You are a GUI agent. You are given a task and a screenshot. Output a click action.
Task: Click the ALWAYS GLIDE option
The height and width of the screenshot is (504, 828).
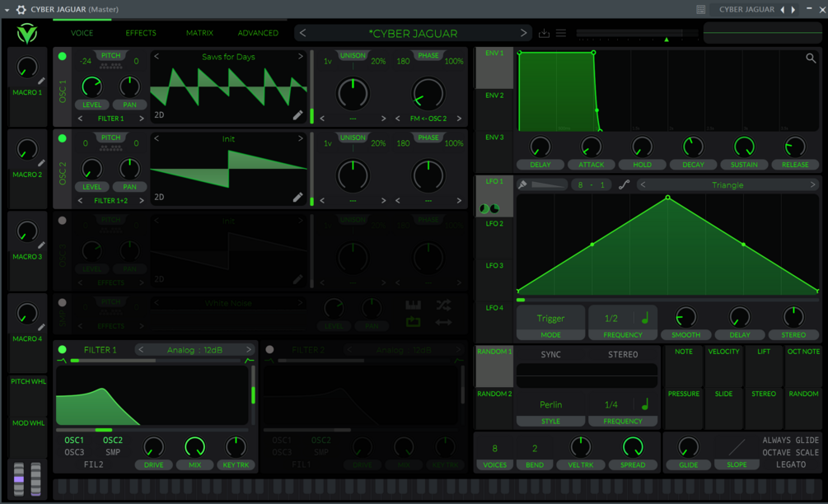[790, 440]
